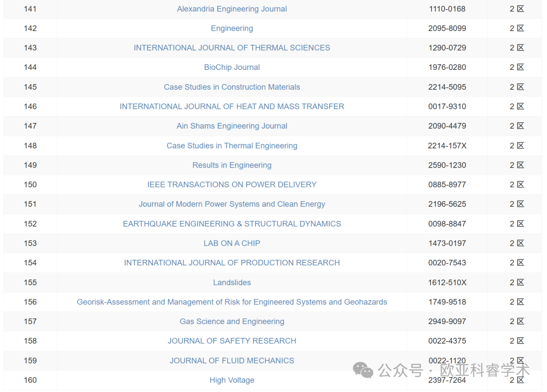Viewport: 547px width, 392px height.
Task: Select ISSN 2214-5095 cell
Action: tap(447, 87)
